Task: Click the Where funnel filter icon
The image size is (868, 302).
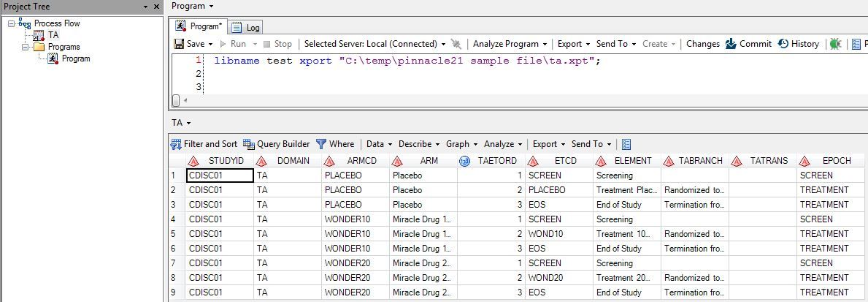Action: (321, 144)
